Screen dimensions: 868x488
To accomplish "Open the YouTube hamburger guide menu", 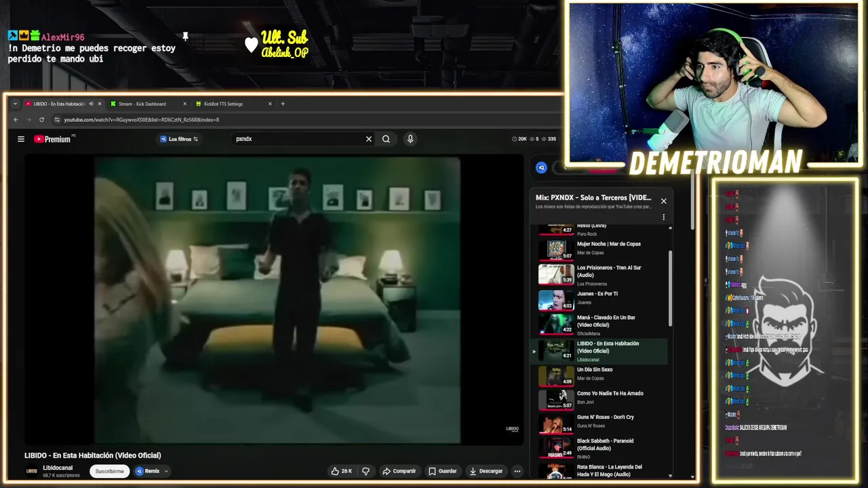I will click(x=21, y=139).
